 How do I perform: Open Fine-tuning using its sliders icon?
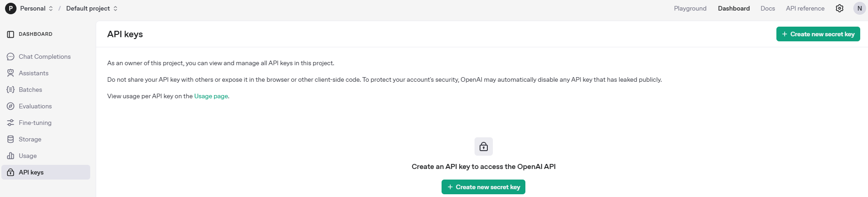pyautogui.click(x=11, y=123)
